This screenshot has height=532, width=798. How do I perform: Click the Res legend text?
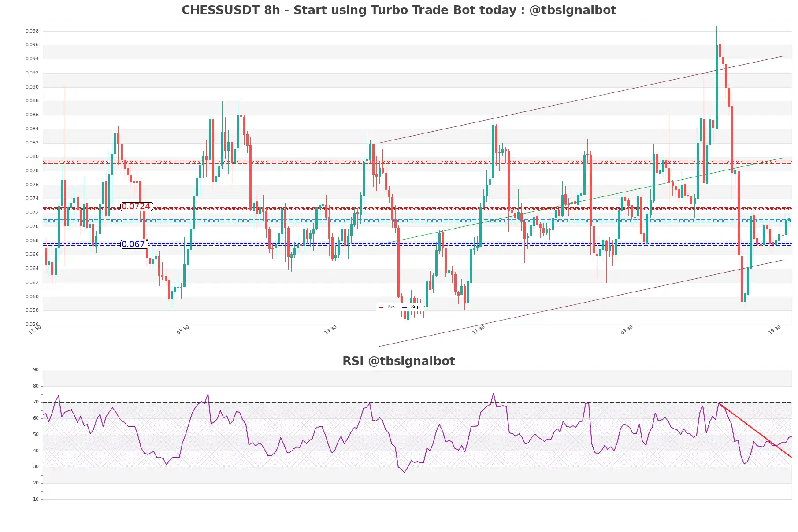391,307
